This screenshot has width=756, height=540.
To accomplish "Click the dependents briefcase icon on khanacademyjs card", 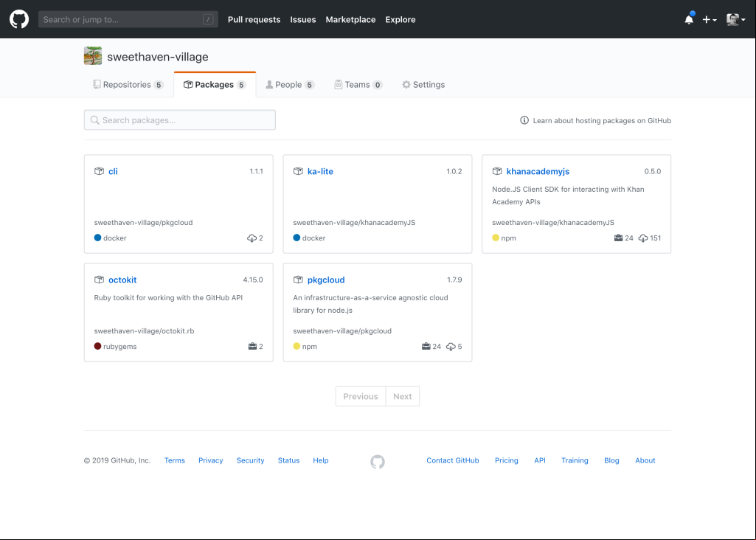I will coord(618,238).
